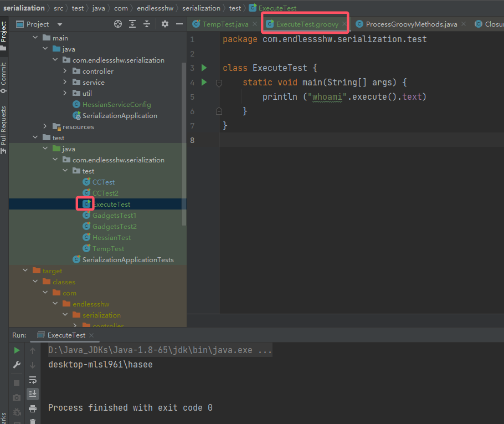Screen dimensions: 504x424
Task: Collapse the main folder
Action: point(35,38)
